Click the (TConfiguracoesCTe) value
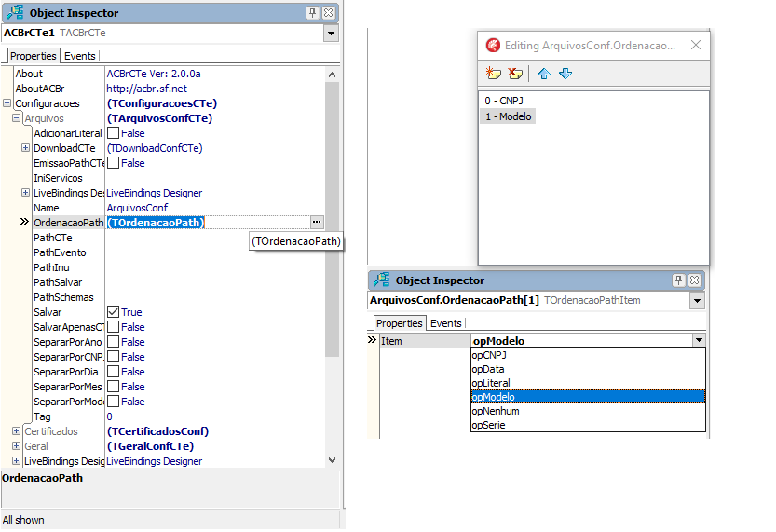 point(162,102)
